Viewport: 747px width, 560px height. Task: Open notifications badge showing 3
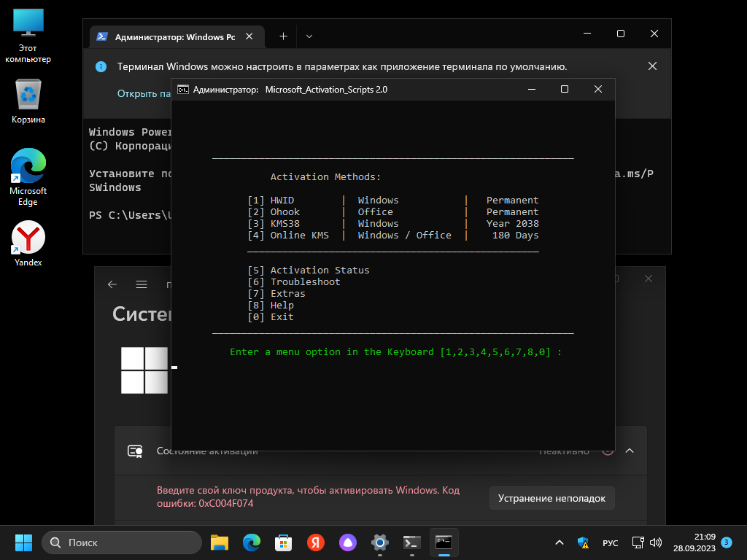click(x=727, y=542)
